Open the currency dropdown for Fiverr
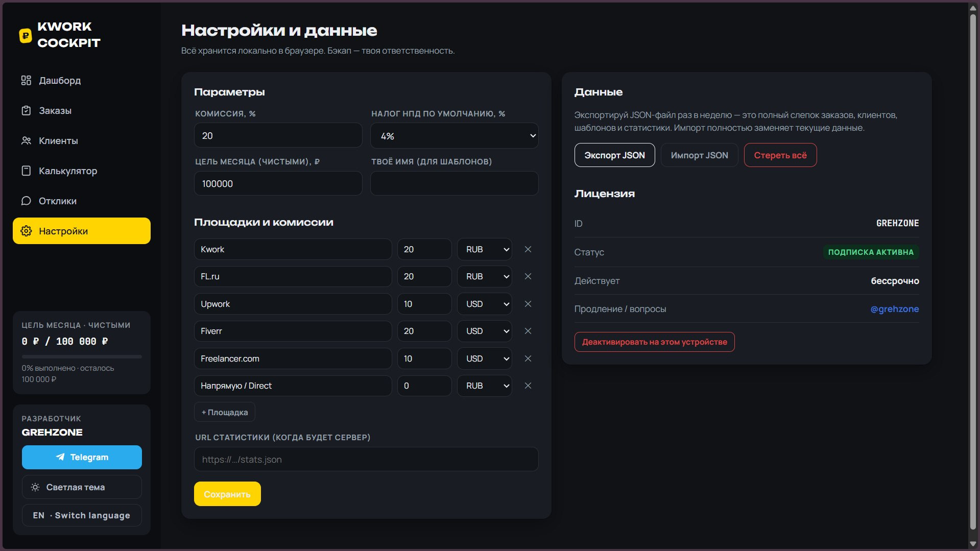The height and width of the screenshot is (551, 980). pyautogui.click(x=485, y=331)
